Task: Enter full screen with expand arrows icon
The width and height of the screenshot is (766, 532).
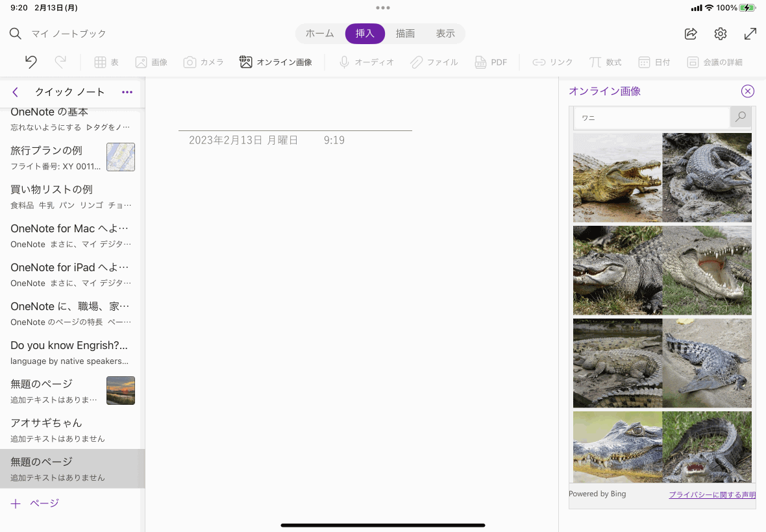Action: pos(750,34)
